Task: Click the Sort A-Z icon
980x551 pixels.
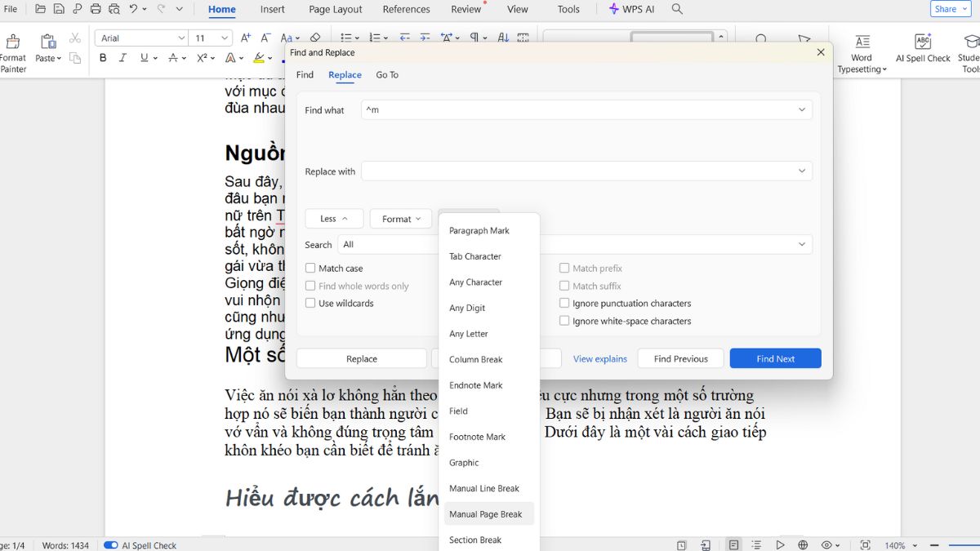Action: point(503,38)
